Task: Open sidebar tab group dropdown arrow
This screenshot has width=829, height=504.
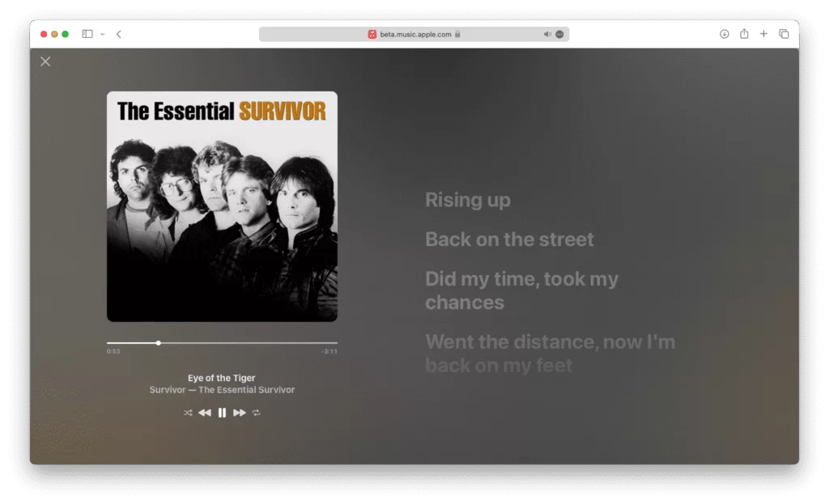Action: [x=103, y=34]
